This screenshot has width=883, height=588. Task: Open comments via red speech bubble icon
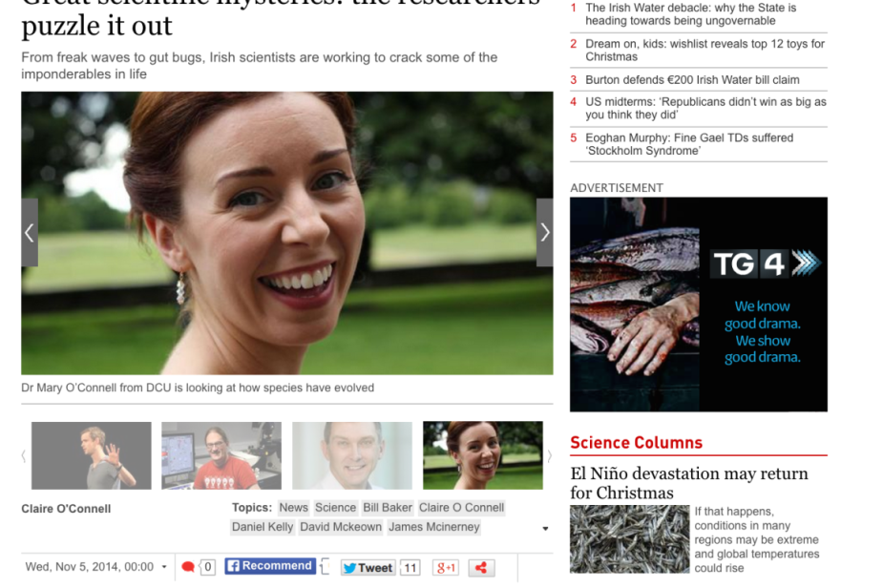coord(188,567)
